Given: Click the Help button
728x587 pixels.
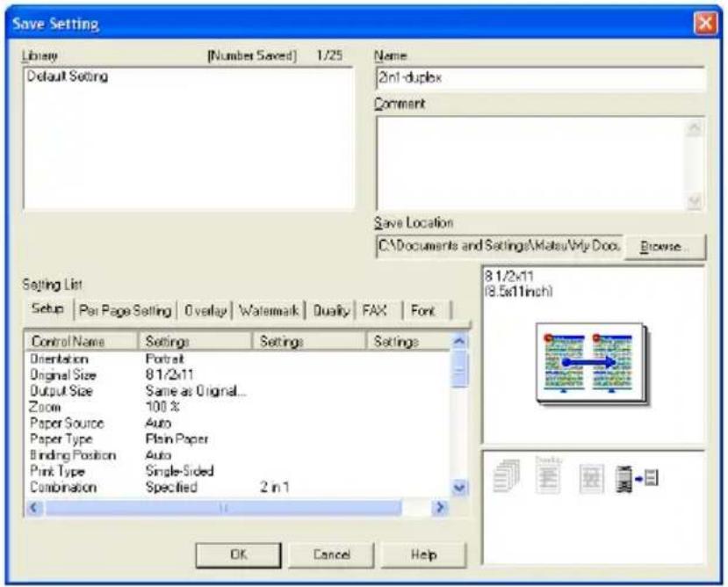Looking at the screenshot, I should coord(423,554).
